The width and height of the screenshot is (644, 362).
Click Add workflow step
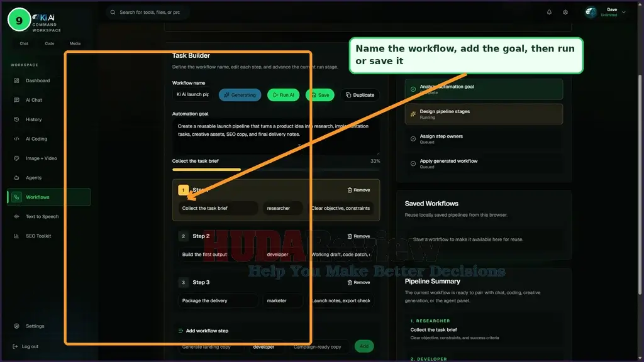click(203, 331)
